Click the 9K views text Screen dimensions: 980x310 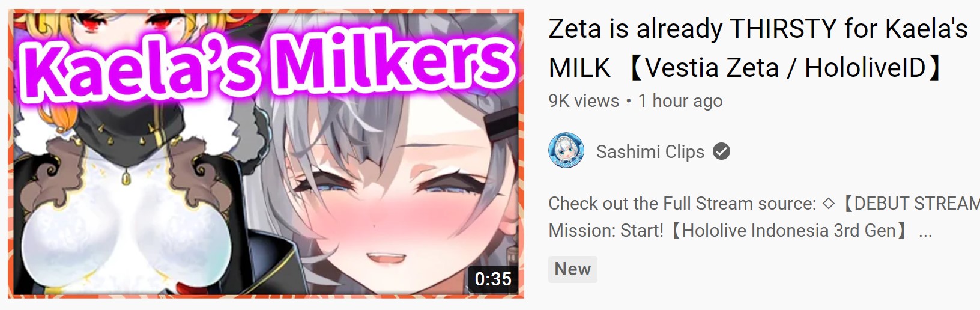point(584,101)
